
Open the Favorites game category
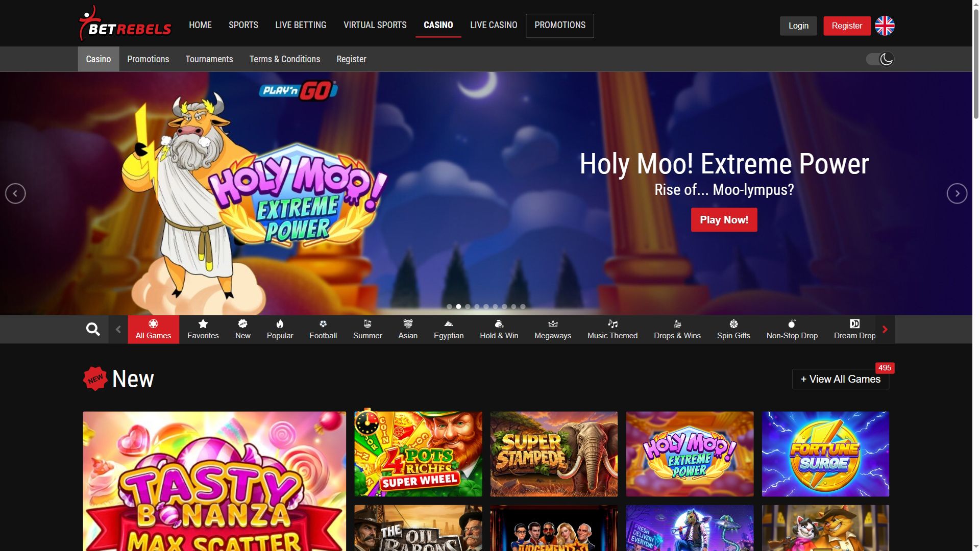point(203,329)
